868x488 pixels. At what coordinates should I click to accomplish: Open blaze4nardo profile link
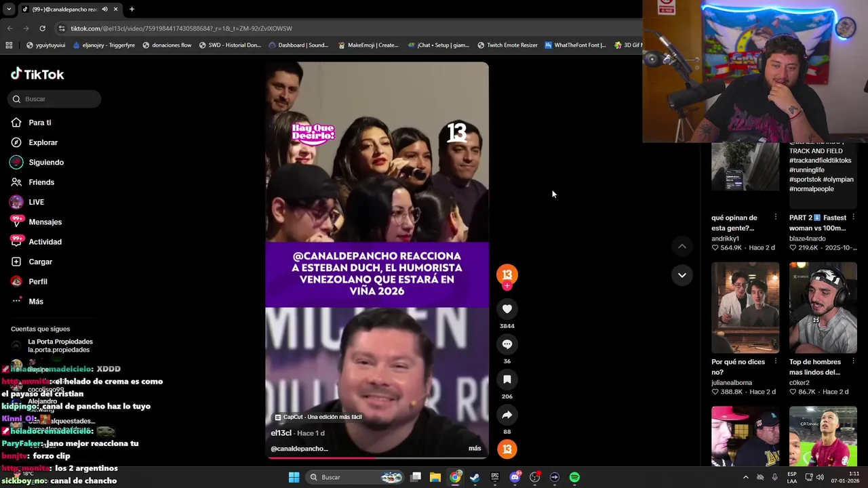[808, 239]
